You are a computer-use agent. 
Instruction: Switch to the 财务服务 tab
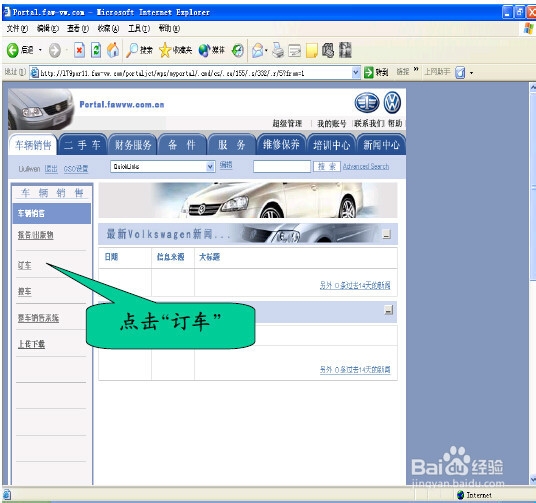pos(133,145)
